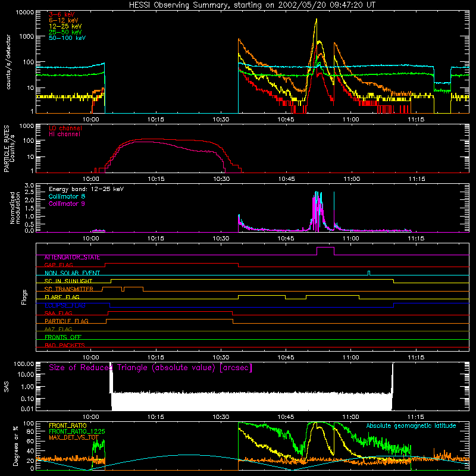Image resolution: width=476 pixels, height=476 pixels.
Task: Click the 10:30 time label under the modulation plot
Action: coord(221,239)
